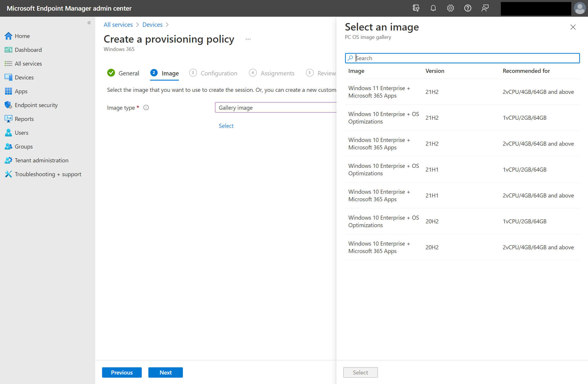Close the Select an image panel
The image size is (588, 384).
(573, 27)
